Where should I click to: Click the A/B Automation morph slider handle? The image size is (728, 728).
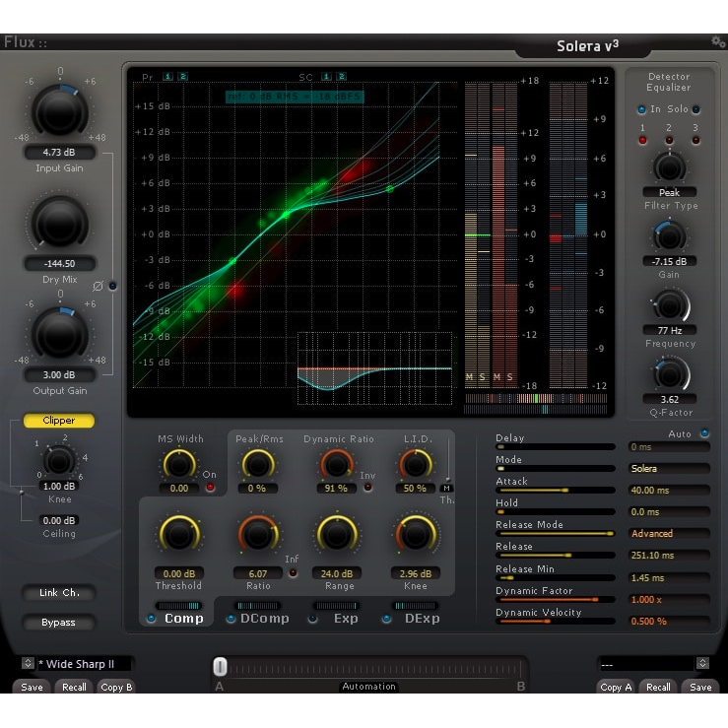click(221, 667)
